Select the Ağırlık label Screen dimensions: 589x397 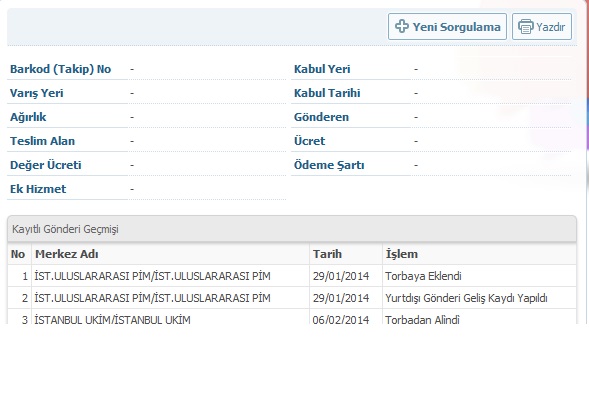point(28,117)
